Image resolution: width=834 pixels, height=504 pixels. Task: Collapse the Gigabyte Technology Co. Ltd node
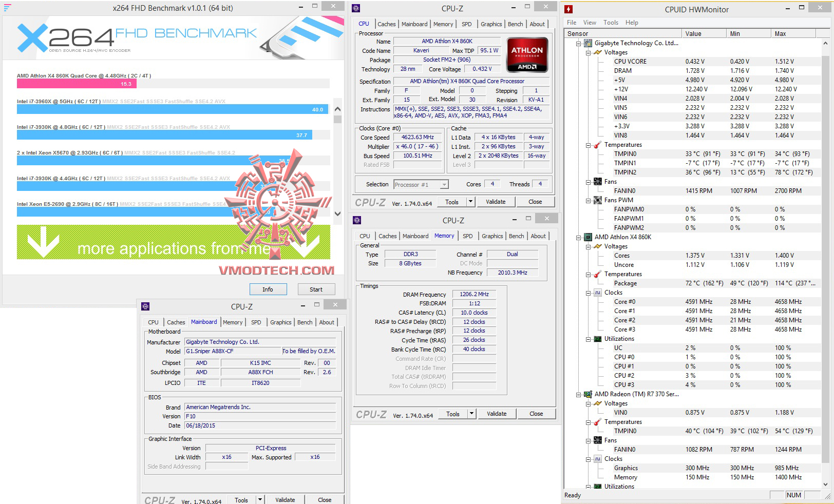tap(579, 44)
